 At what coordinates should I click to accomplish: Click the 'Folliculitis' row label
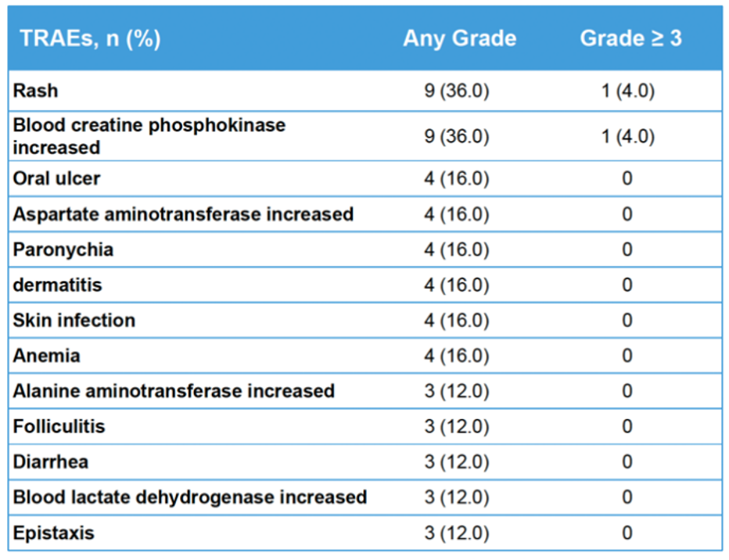click(x=59, y=426)
